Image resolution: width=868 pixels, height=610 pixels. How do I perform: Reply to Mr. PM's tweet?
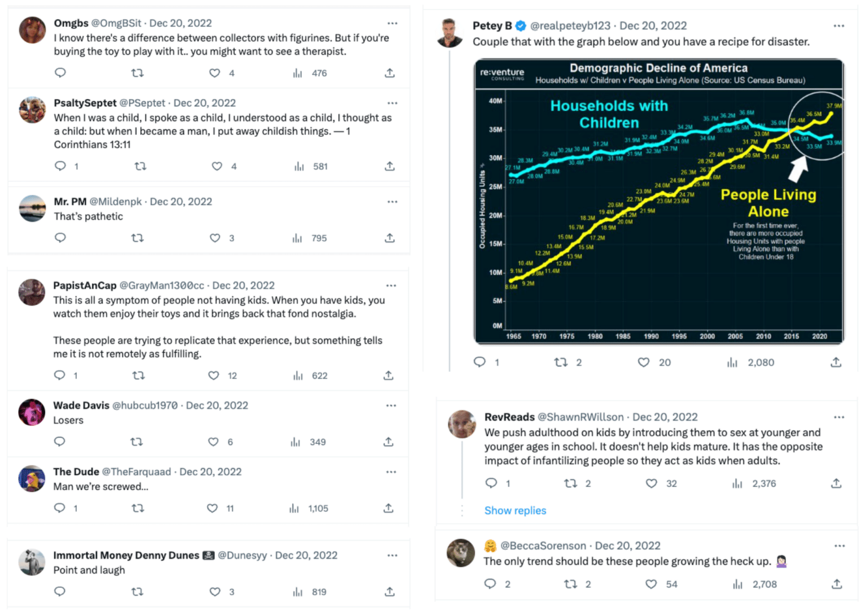[x=60, y=237]
